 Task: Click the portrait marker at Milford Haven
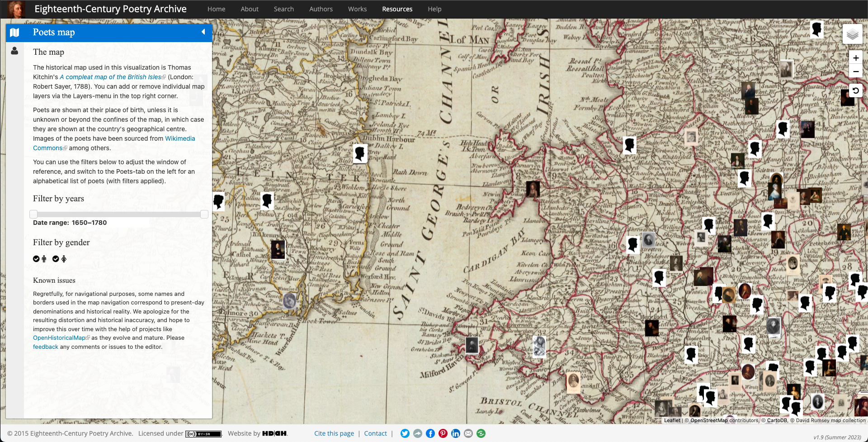click(x=472, y=345)
